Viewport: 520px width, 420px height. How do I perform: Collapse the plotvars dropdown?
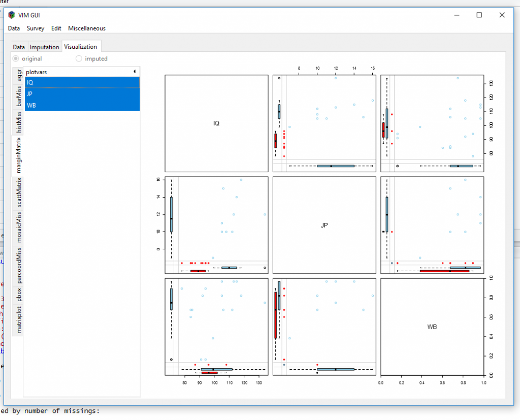point(135,71)
